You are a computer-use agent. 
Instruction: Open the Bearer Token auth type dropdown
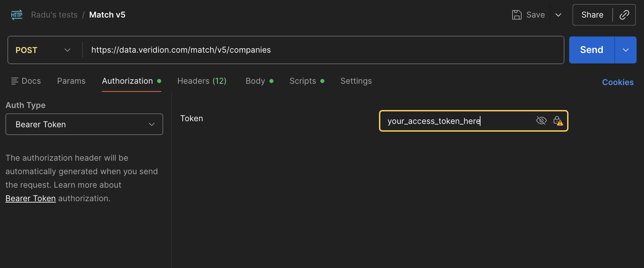point(84,124)
